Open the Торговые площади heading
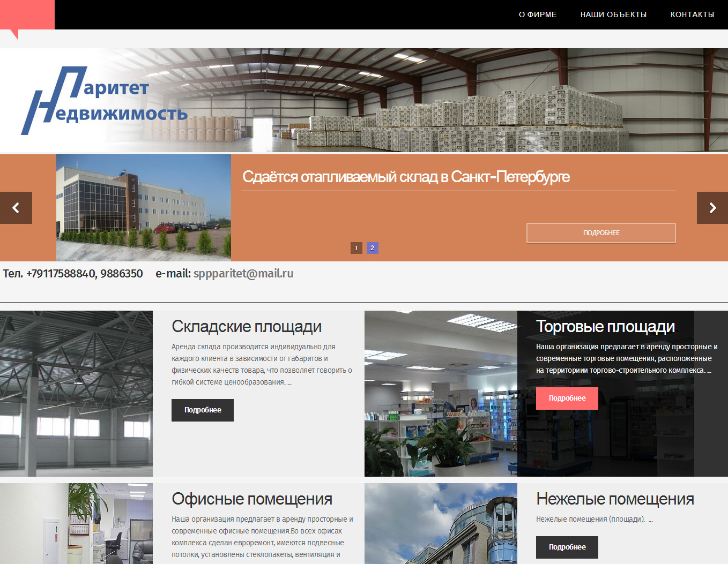 tap(605, 327)
